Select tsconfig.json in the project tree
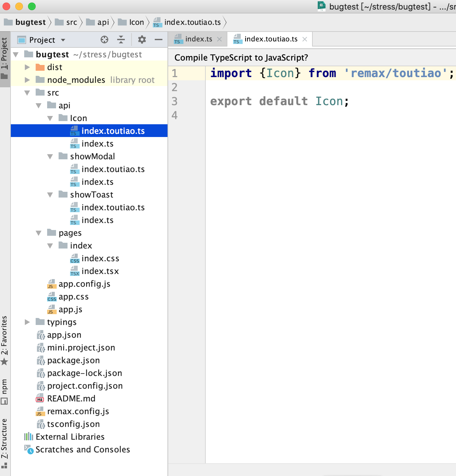The height and width of the screenshot is (476, 456). coord(68,424)
